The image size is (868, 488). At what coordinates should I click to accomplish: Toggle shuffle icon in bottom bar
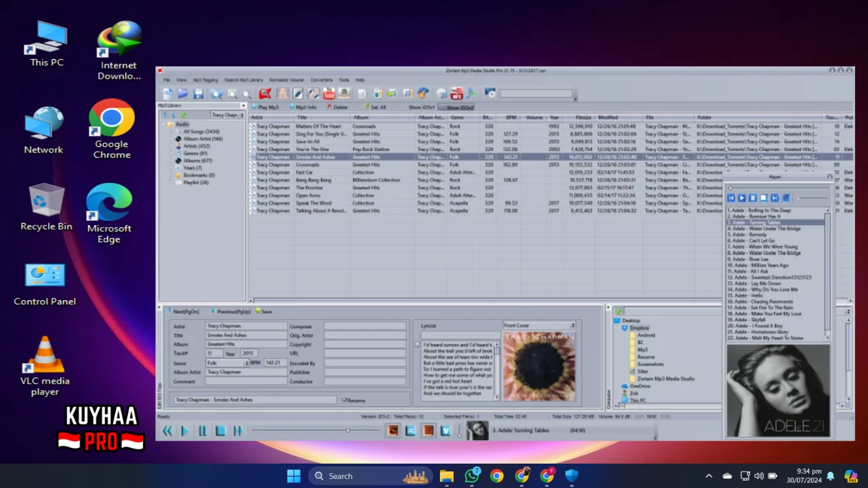click(410, 430)
